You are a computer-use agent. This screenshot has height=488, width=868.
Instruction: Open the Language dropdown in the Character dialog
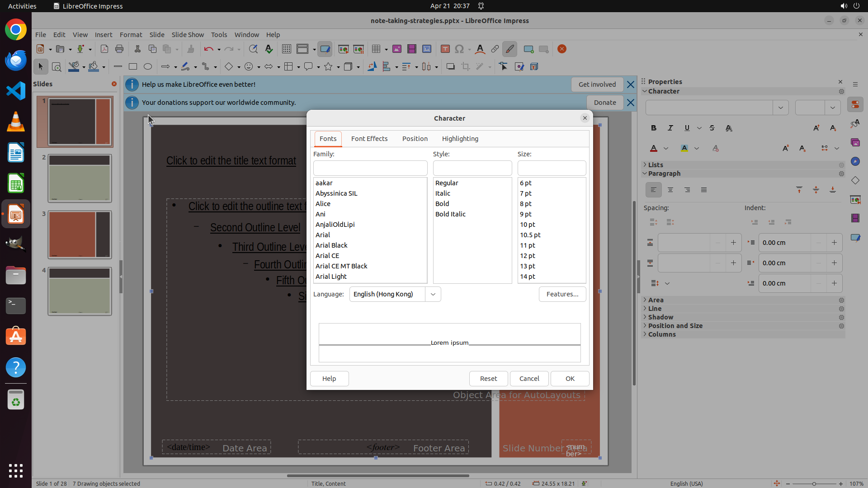click(x=433, y=294)
